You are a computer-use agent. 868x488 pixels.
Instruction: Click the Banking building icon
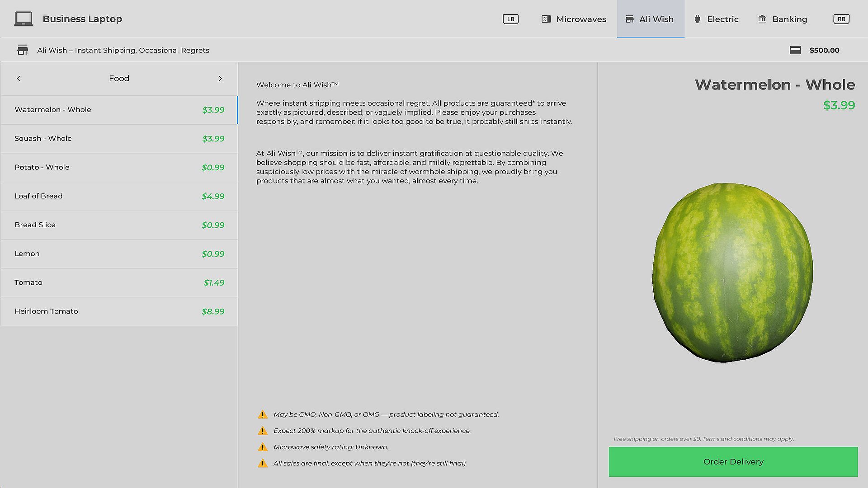(x=762, y=19)
